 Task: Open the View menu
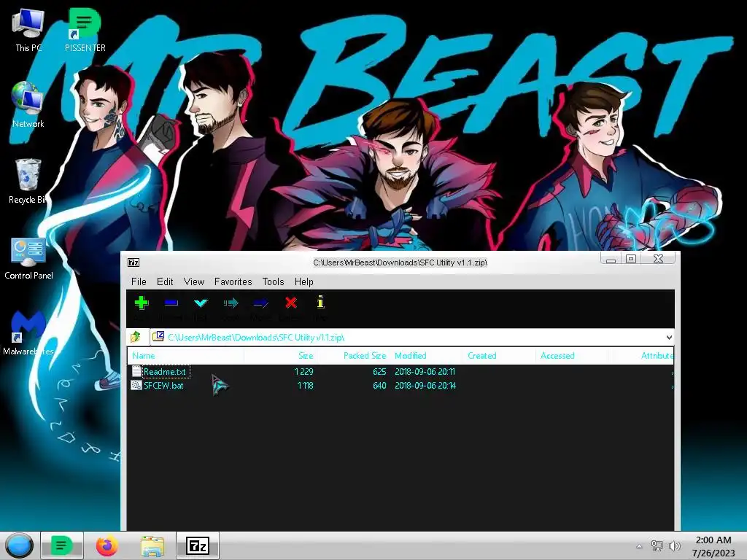pos(194,281)
